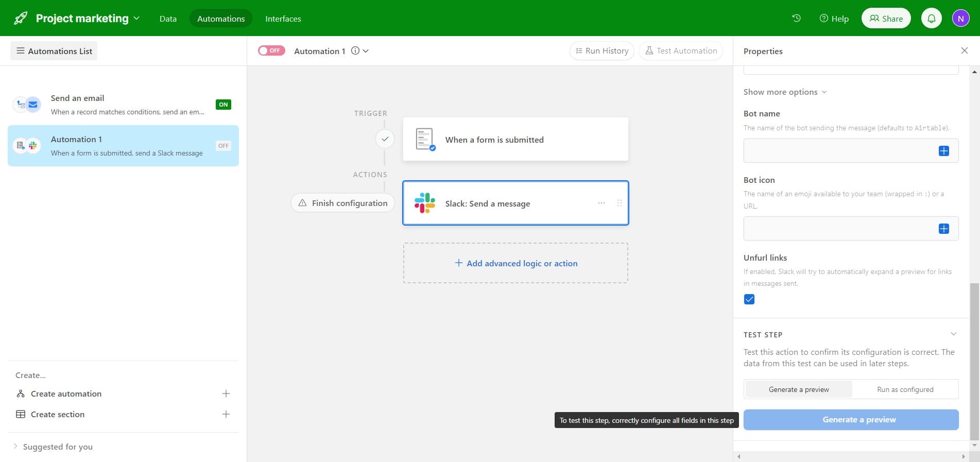
Task: Select the Slack: Send a message action
Action: [515, 203]
